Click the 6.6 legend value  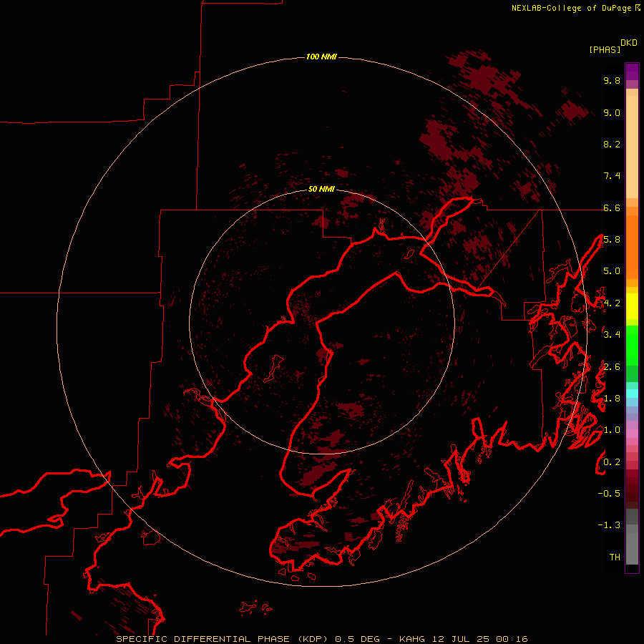coord(612,208)
